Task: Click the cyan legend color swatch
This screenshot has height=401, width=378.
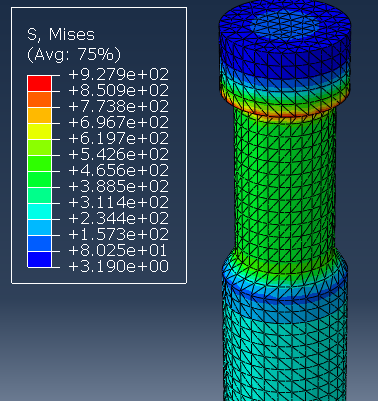Action: coord(39,212)
